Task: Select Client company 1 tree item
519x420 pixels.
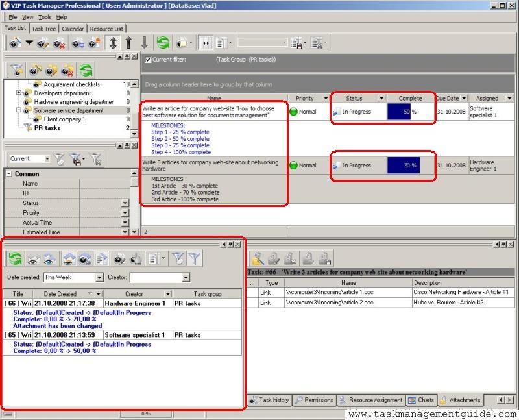Action: [64, 119]
